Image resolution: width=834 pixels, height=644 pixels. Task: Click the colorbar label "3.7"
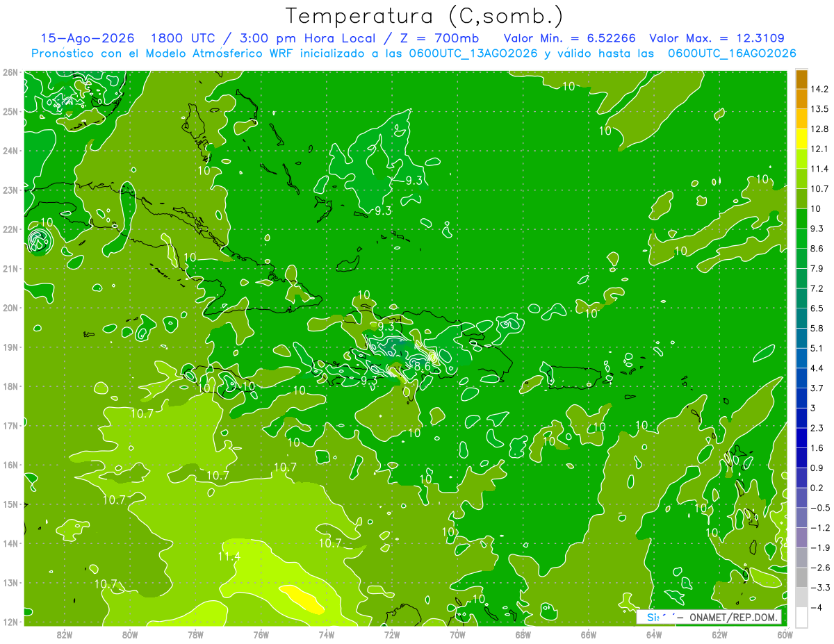pyautogui.click(x=817, y=388)
